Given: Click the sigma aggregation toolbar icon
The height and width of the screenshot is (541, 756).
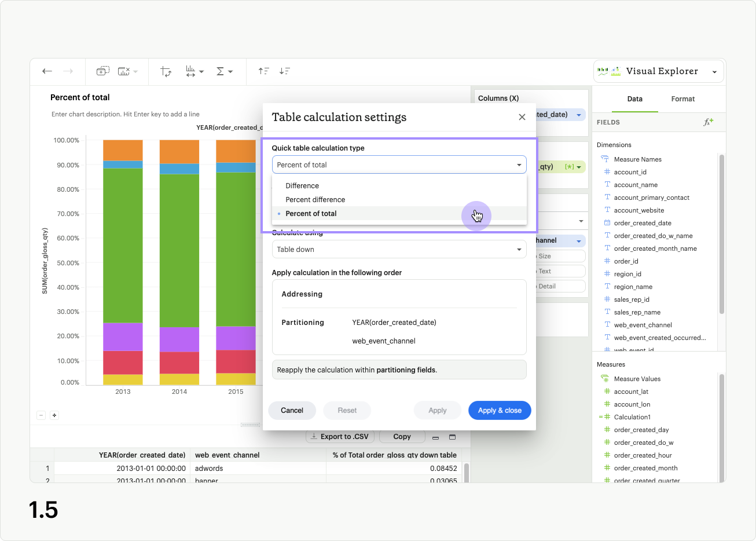Looking at the screenshot, I should pyautogui.click(x=221, y=71).
